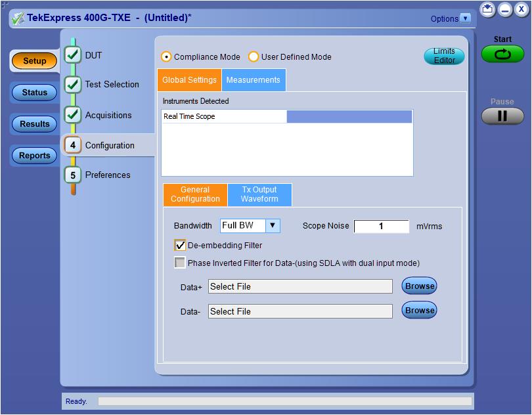This screenshot has width=532, height=415.
Task: Disable the De-embedding Filter checkbox
Action: click(x=180, y=245)
